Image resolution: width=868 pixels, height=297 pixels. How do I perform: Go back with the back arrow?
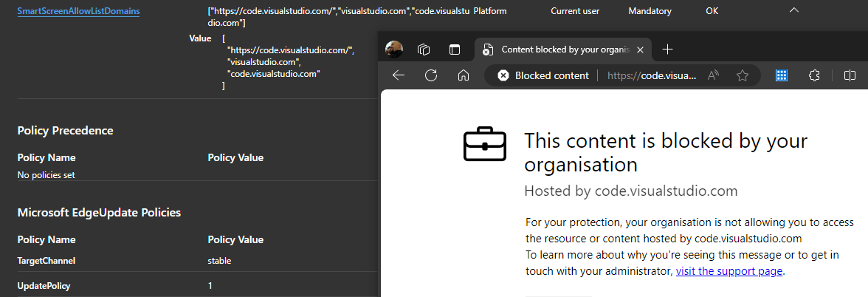399,75
